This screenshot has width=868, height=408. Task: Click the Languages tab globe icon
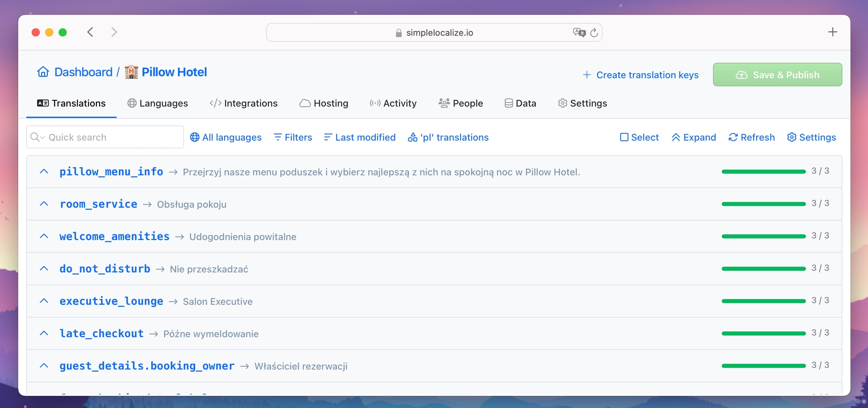132,103
